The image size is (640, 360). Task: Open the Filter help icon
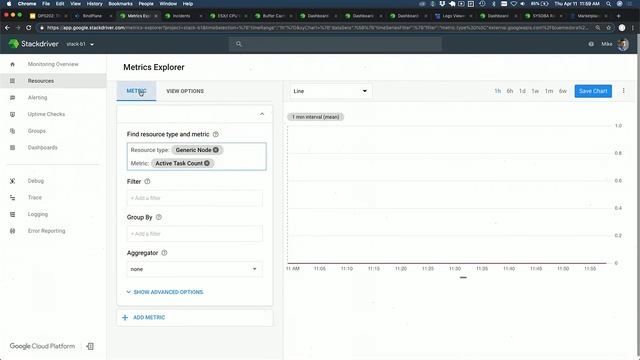coord(147,182)
